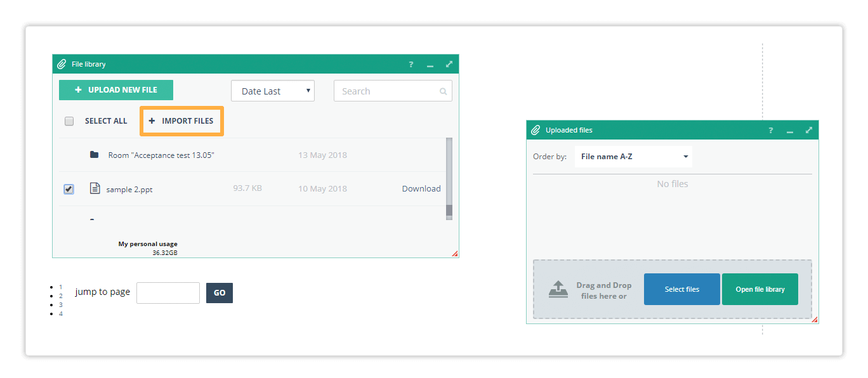This screenshot has height=378, width=868.
Task: Check the Select All checkbox
Action: pos(69,121)
